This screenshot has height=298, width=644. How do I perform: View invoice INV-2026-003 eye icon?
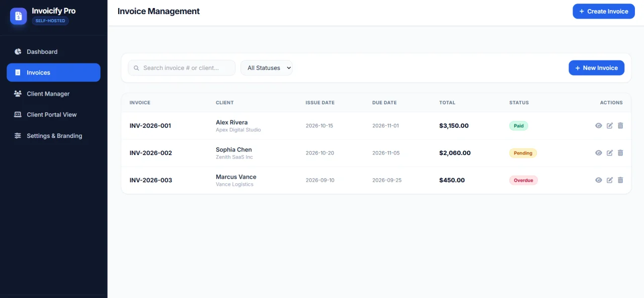click(599, 180)
